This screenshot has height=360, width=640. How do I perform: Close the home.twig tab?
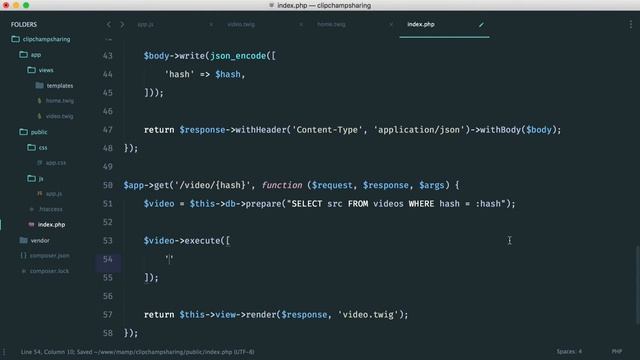point(391,24)
